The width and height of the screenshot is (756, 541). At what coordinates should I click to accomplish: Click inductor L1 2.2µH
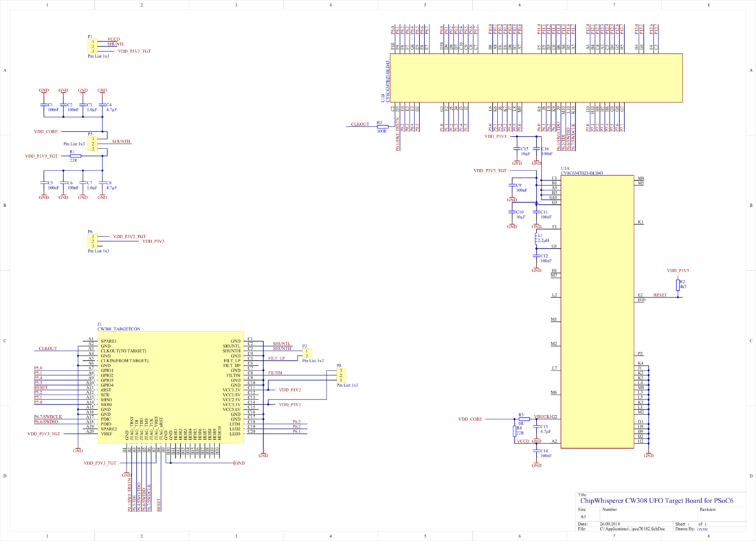536,239
